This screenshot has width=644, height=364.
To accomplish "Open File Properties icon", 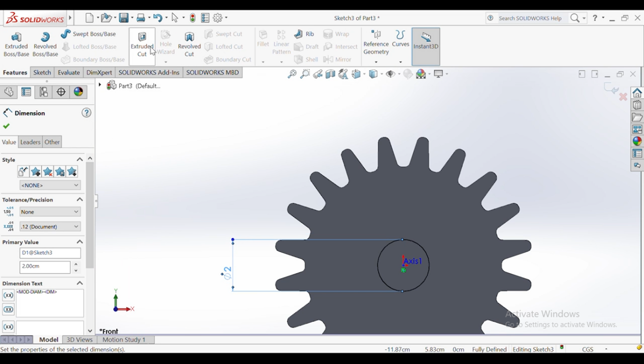I will [x=205, y=18].
